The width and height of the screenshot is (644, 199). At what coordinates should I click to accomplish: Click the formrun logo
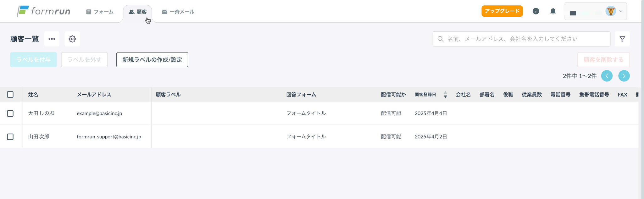[43, 11]
